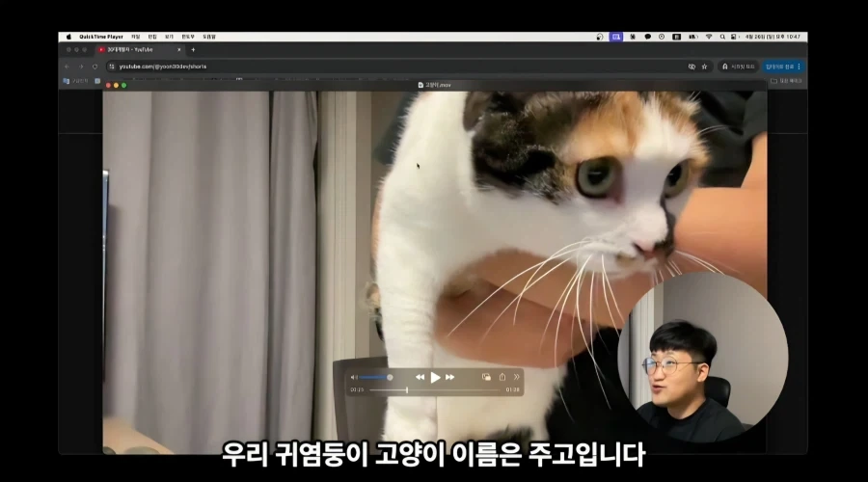
Task: Go forward in the Chrome browser
Action: tap(81, 67)
